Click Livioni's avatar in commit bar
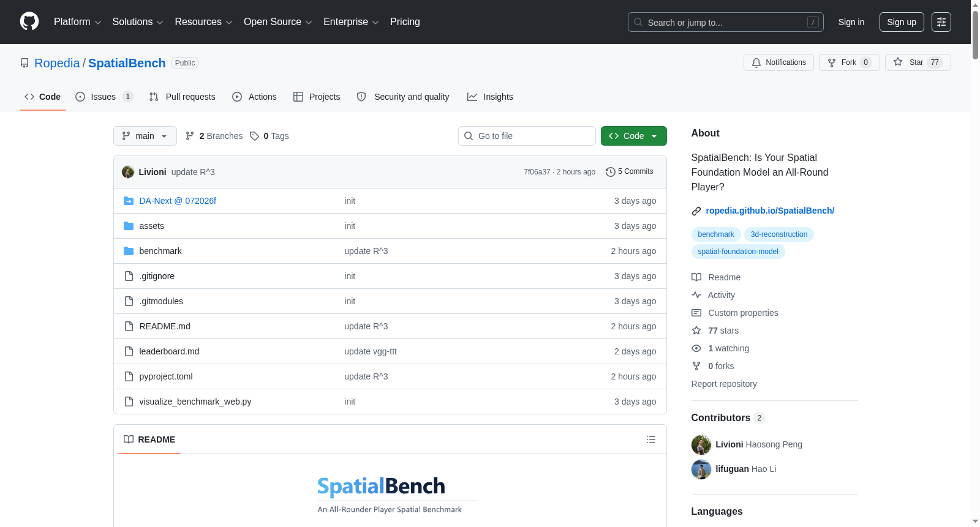 point(128,172)
